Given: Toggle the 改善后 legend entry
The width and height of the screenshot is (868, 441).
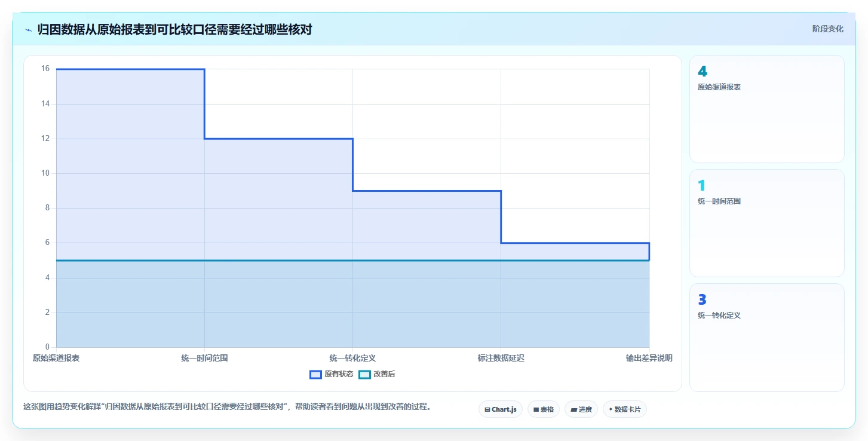Looking at the screenshot, I should [x=377, y=374].
